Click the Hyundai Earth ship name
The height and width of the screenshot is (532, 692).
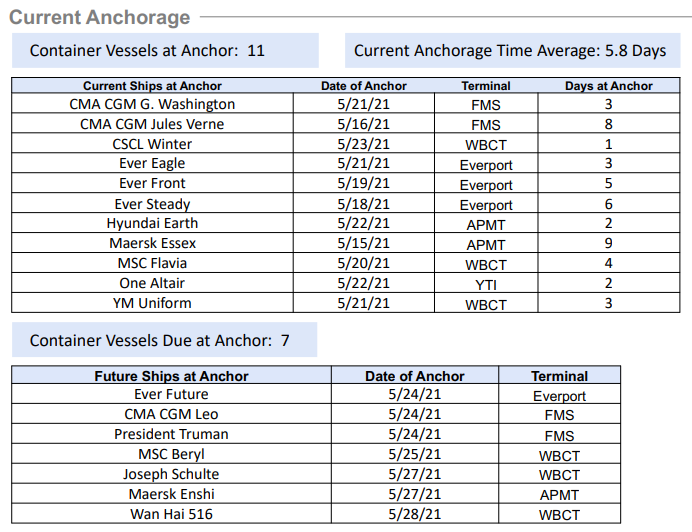(x=152, y=223)
